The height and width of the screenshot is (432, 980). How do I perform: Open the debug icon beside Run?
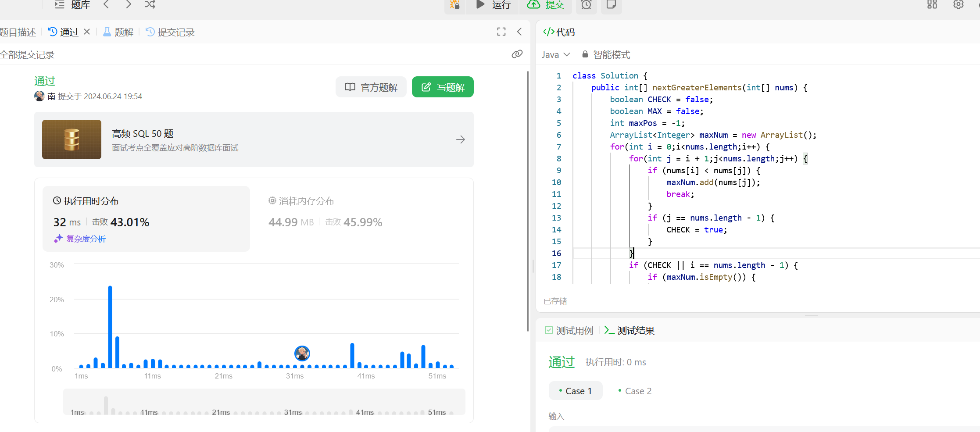click(x=455, y=5)
